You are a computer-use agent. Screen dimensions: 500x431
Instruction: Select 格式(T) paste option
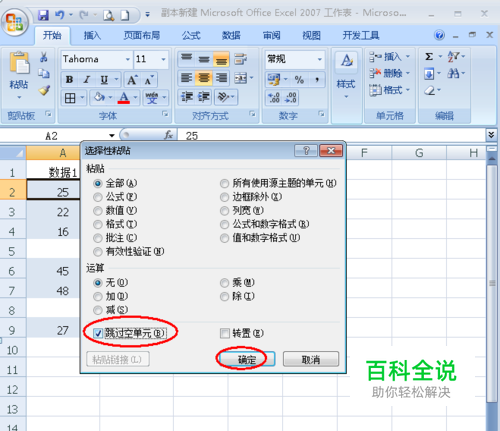coord(115,224)
